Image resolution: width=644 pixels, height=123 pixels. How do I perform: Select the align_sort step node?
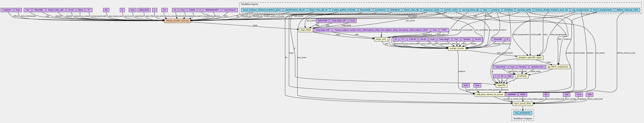(381, 39)
